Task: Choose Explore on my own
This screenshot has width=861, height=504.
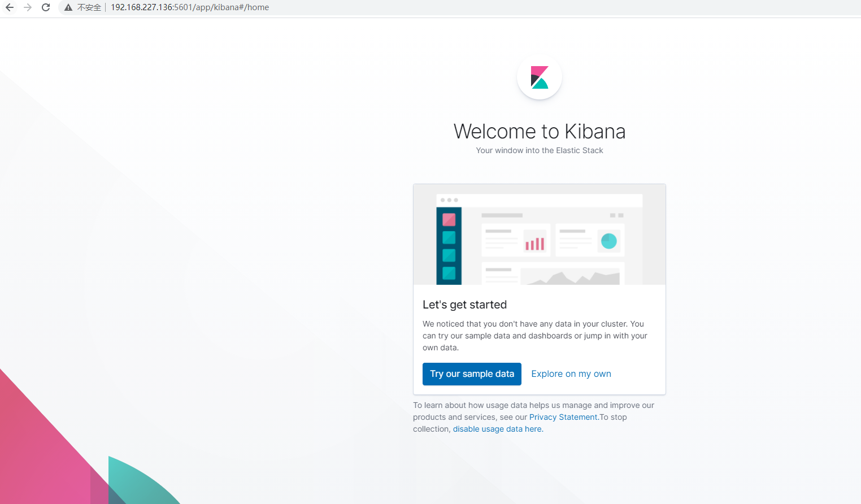Action: (571, 374)
